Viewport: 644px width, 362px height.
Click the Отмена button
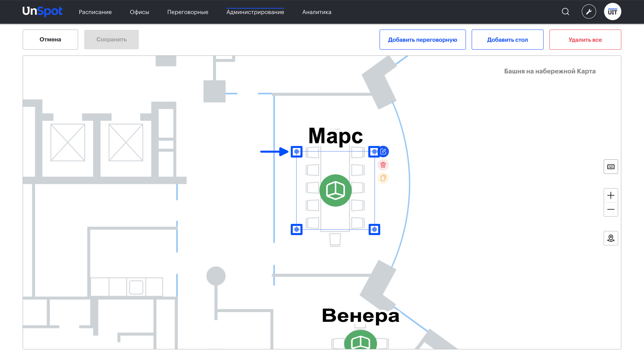[x=50, y=40]
